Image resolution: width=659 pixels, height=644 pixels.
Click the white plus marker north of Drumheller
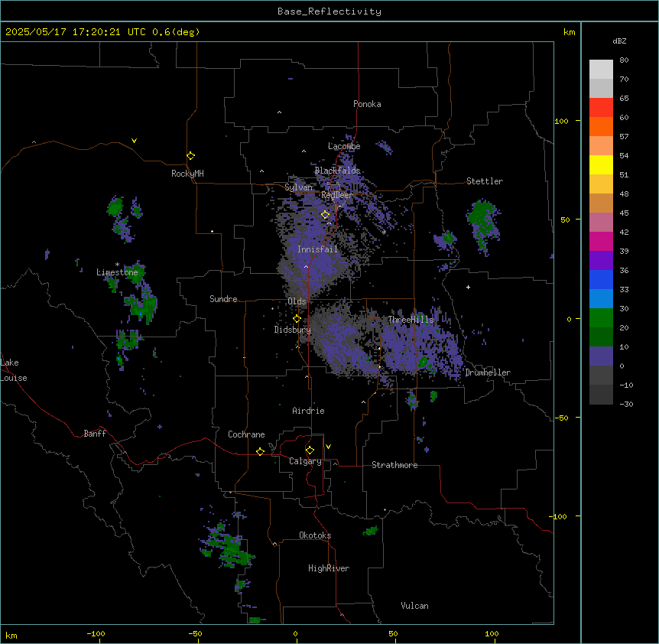(x=468, y=287)
